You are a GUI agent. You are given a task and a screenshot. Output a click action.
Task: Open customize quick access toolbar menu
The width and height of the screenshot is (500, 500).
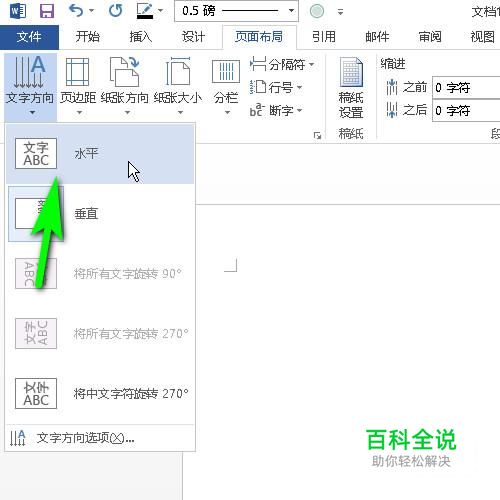coord(340,12)
